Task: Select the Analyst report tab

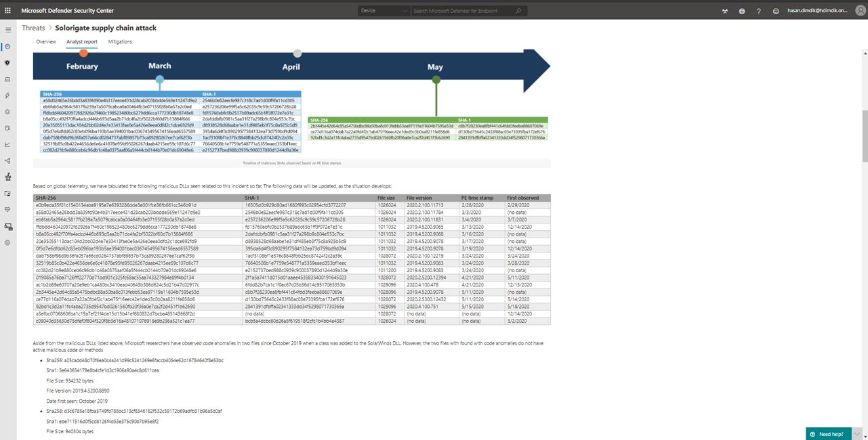Action: 82,42
